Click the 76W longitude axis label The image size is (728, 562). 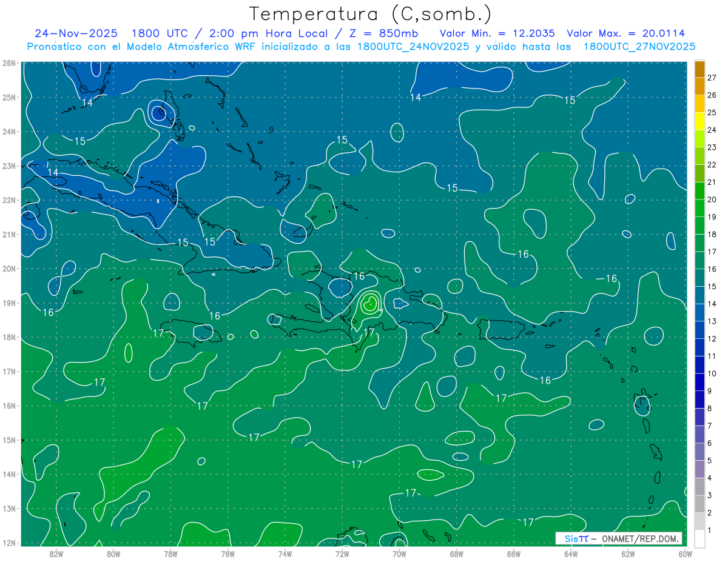point(227,554)
